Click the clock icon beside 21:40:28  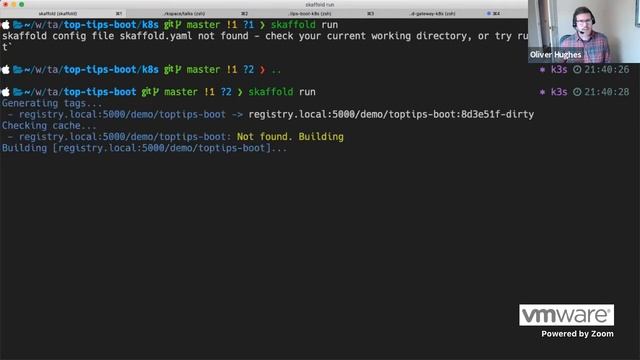pyautogui.click(x=577, y=92)
